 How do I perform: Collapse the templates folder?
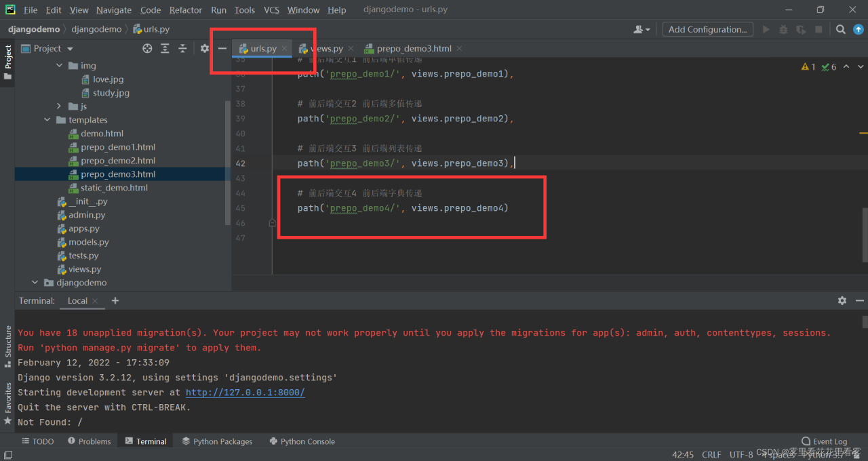point(47,120)
